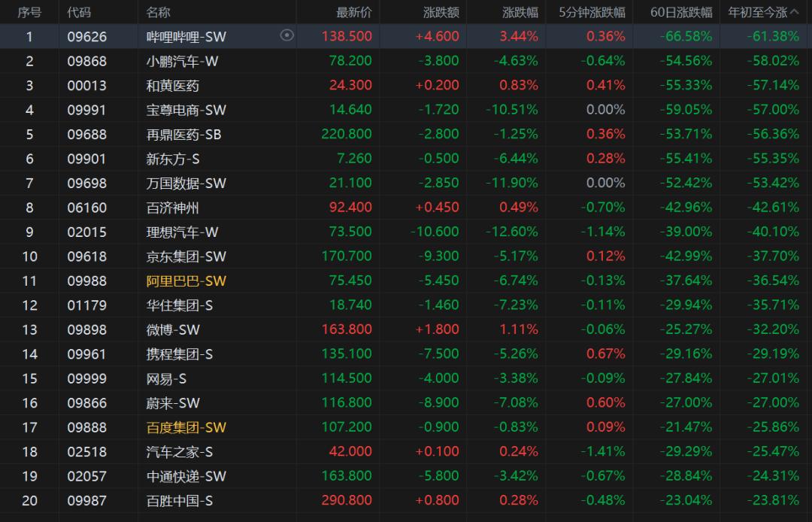Click the 序号 column header

[x=29, y=12]
